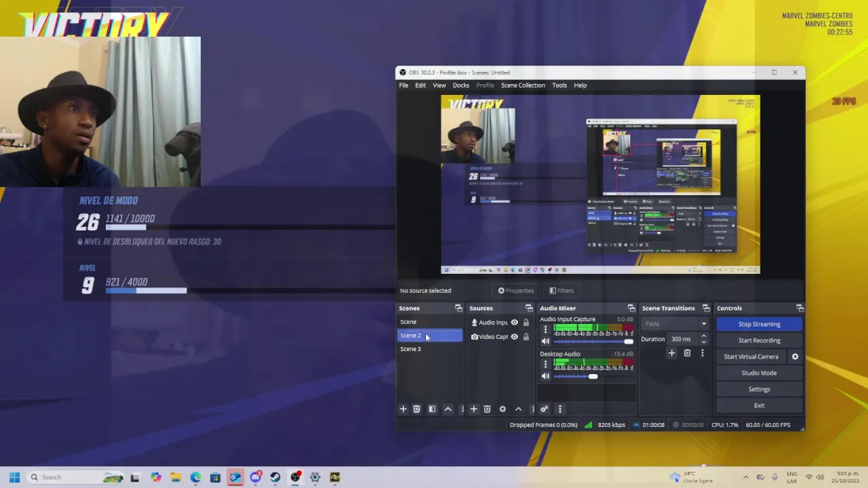Open Audio Mixer toolbar three-dot menu
Image resolution: width=868 pixels, height=488 pixels.
(559, 409)
